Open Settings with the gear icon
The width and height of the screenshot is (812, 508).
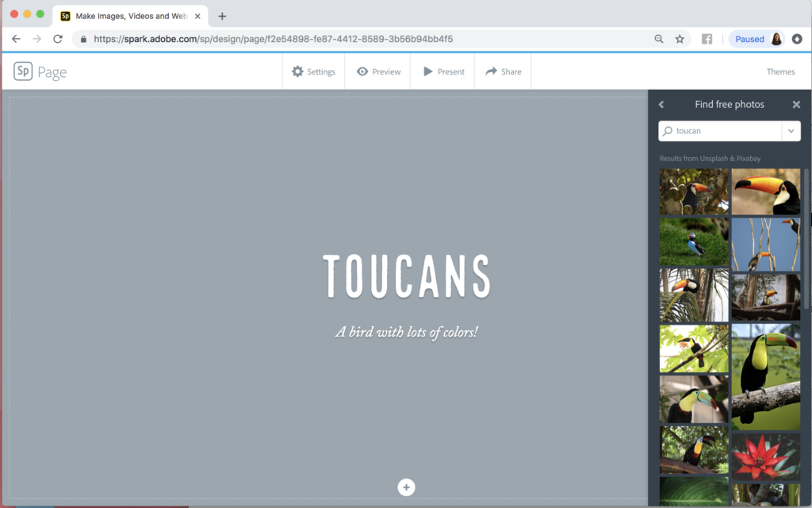tap(297, 71)
